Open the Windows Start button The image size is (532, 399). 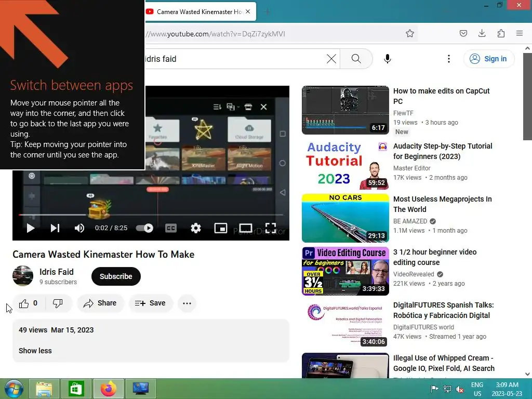14,389
